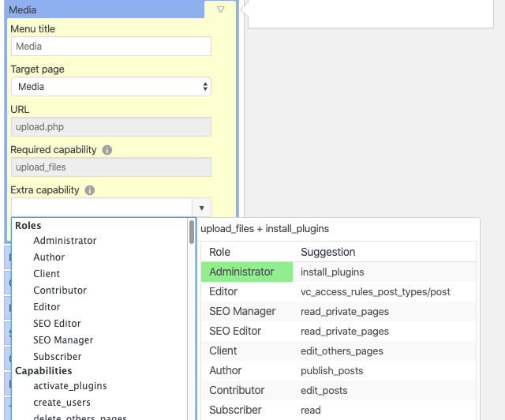Click edit_posts suggestion for Contributor
Screen dimensions: 505x420
324,390
